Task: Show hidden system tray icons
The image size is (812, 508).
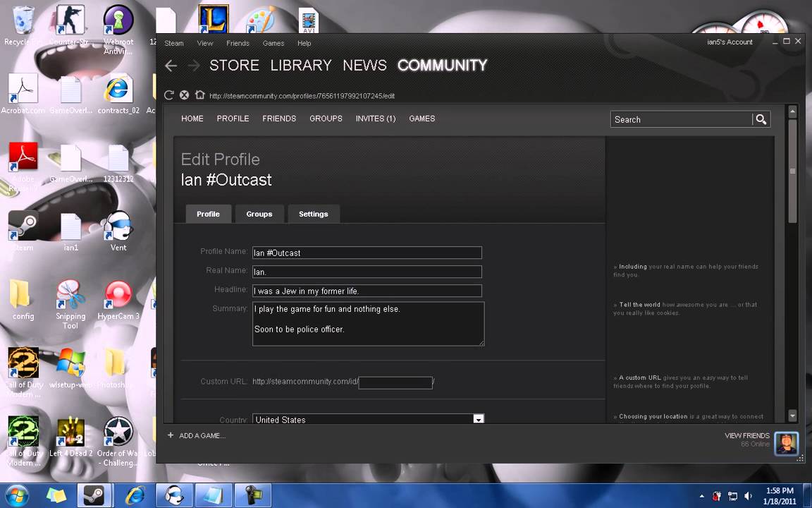Action: pos(702,496)
